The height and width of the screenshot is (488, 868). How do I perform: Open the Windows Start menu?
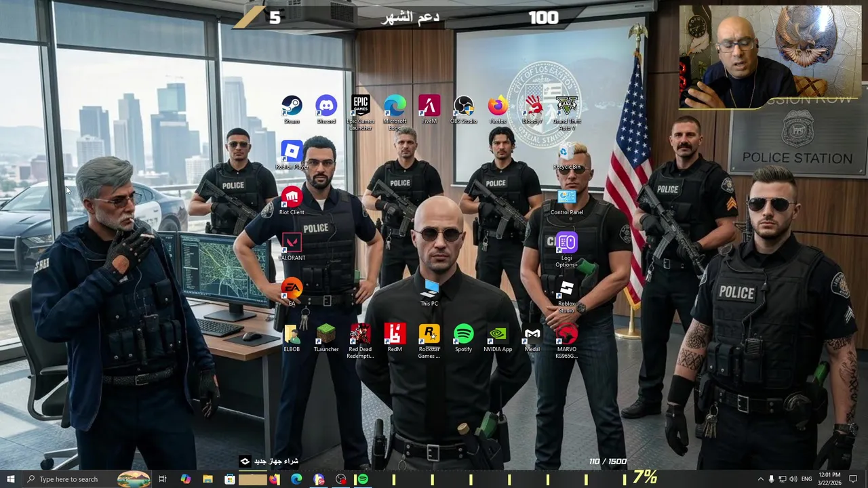click(11, 479)
